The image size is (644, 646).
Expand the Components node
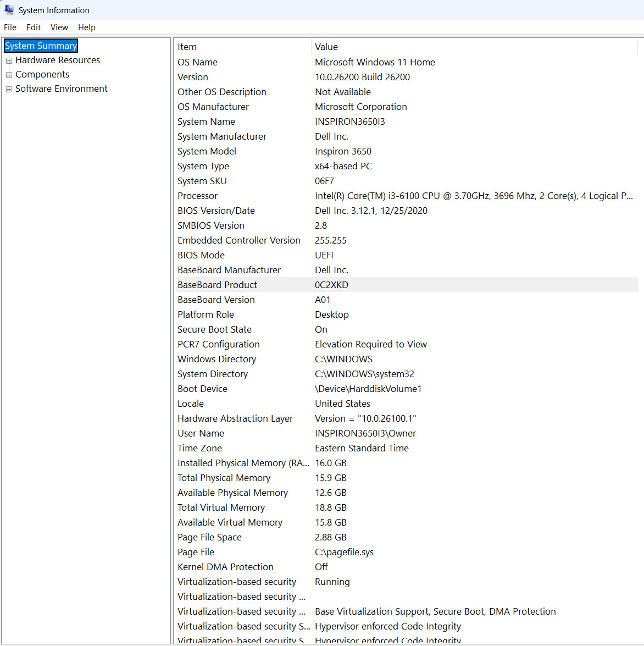(9, 75)
